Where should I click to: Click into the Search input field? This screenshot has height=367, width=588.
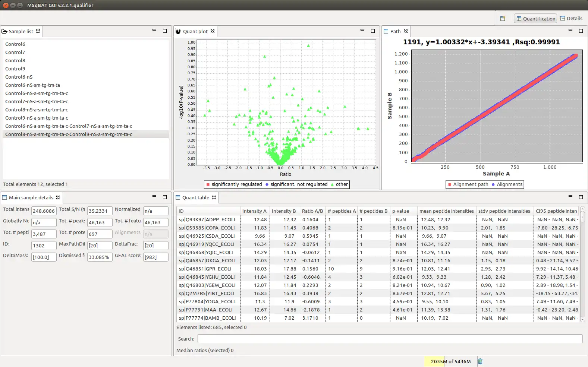click(x=390, y=339)
